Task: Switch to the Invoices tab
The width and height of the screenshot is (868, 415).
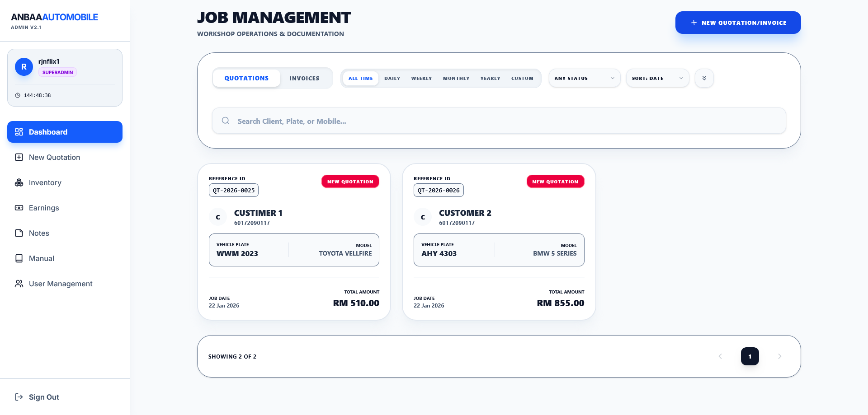Action: tap(304, 79)
